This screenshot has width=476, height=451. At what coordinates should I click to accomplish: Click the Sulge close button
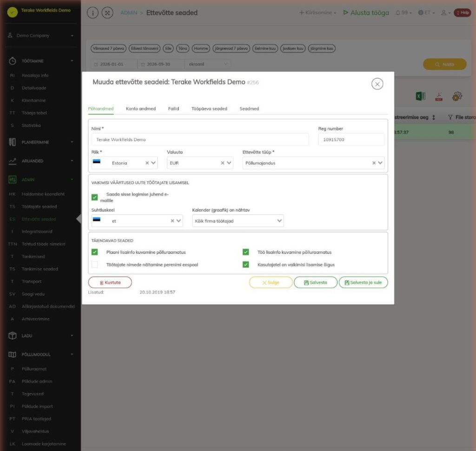pyautogui.click(x=271, y=282)
